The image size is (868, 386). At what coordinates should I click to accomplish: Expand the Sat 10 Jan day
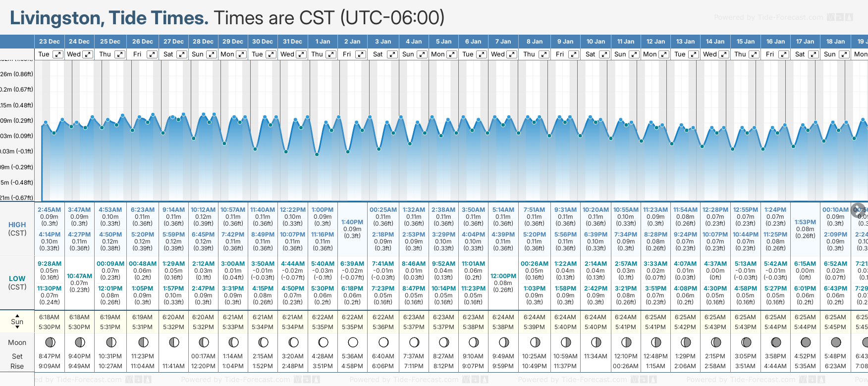pos(604,54)
